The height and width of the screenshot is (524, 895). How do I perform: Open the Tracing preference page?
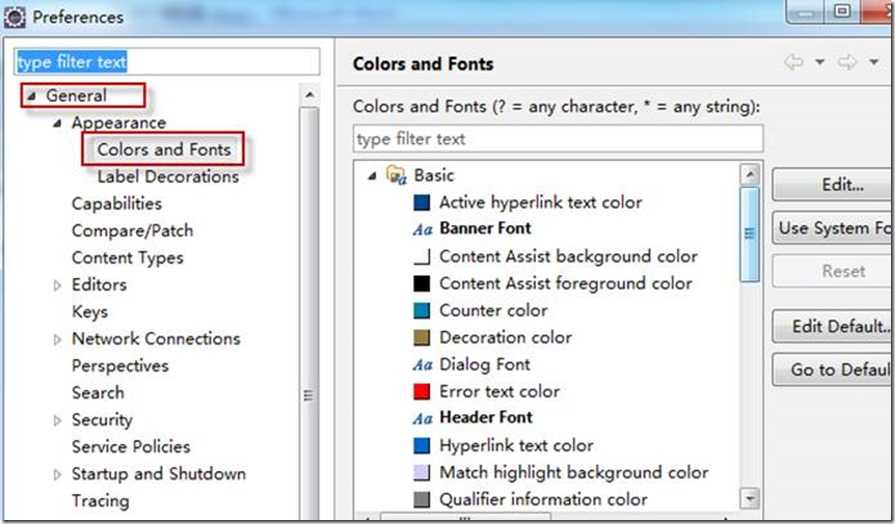[x=100, y=501]
